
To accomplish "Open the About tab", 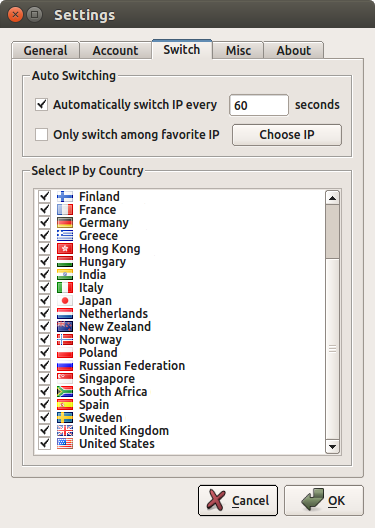I will [x=294, y=51].
